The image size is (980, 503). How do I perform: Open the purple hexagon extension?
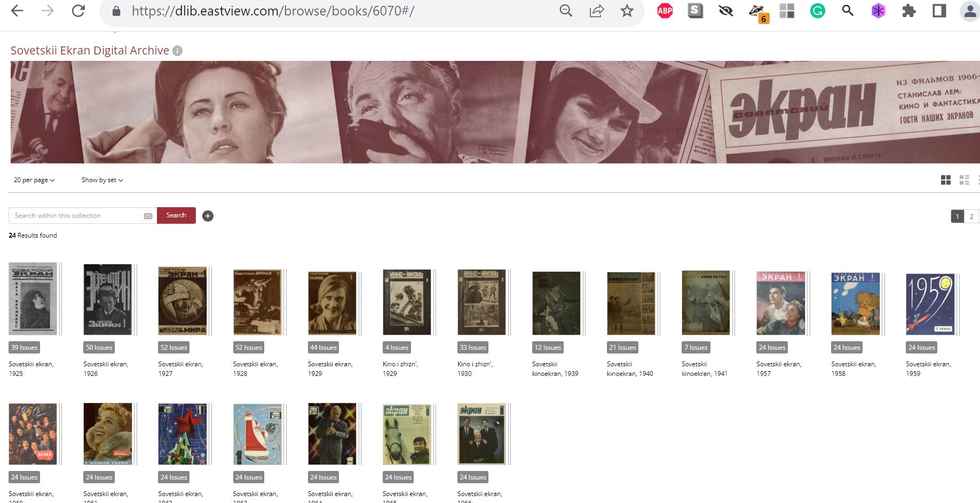879,11
